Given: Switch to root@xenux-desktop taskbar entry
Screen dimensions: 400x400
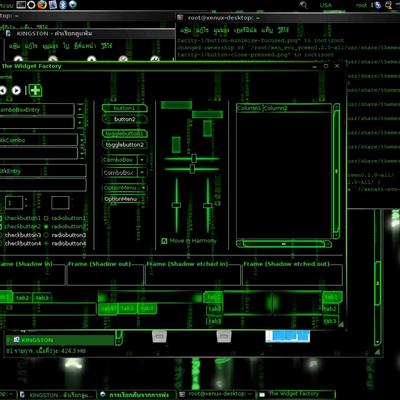Looking at the screenshot, I should pyautogui.click(x=217, y=394).
